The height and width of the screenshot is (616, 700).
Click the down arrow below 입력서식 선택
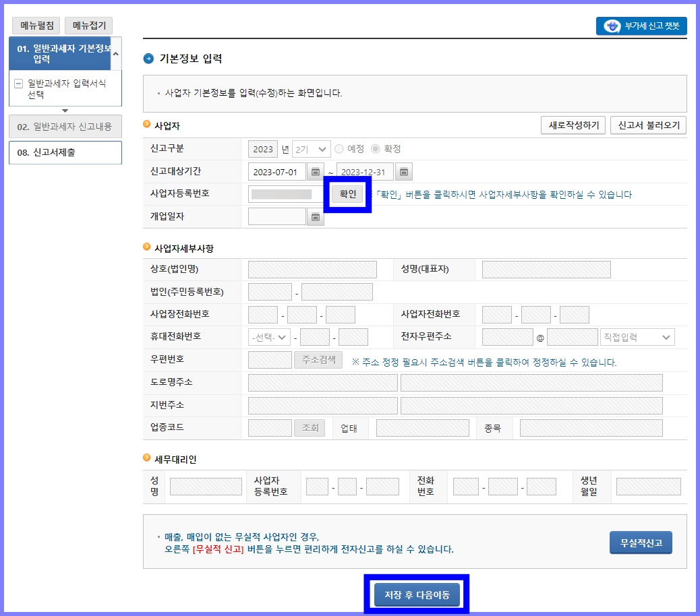(65, 110)
